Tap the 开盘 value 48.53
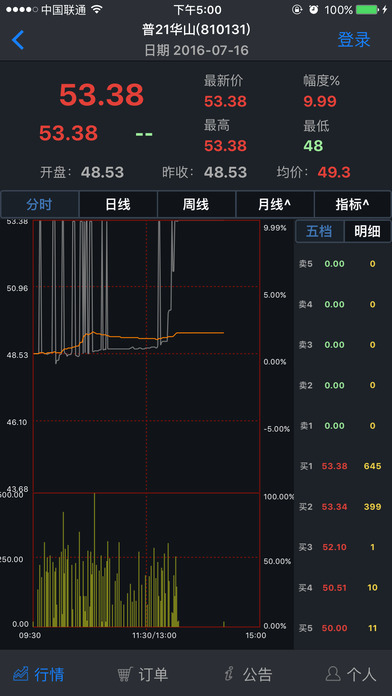This screenshot has width=392, height=696. [x=102, y=172]
